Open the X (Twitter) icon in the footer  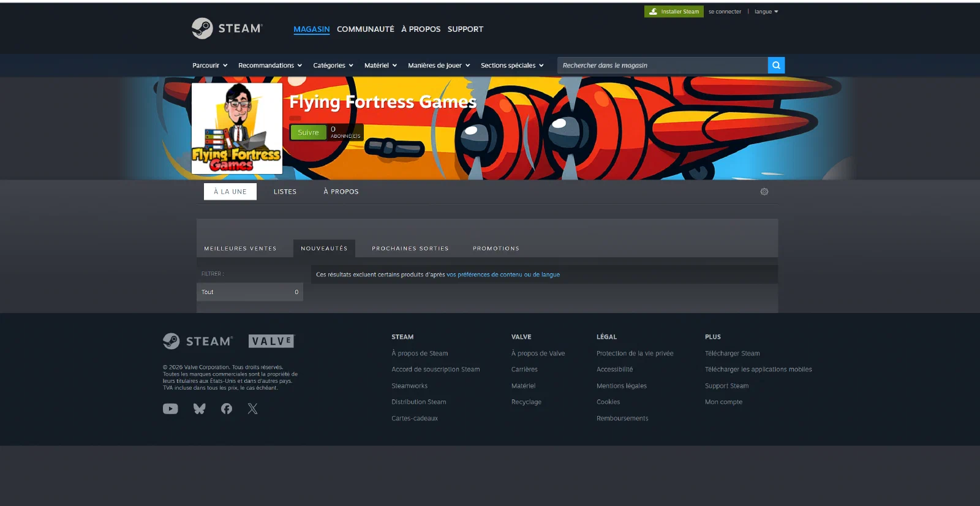click(x=252, y=409)
